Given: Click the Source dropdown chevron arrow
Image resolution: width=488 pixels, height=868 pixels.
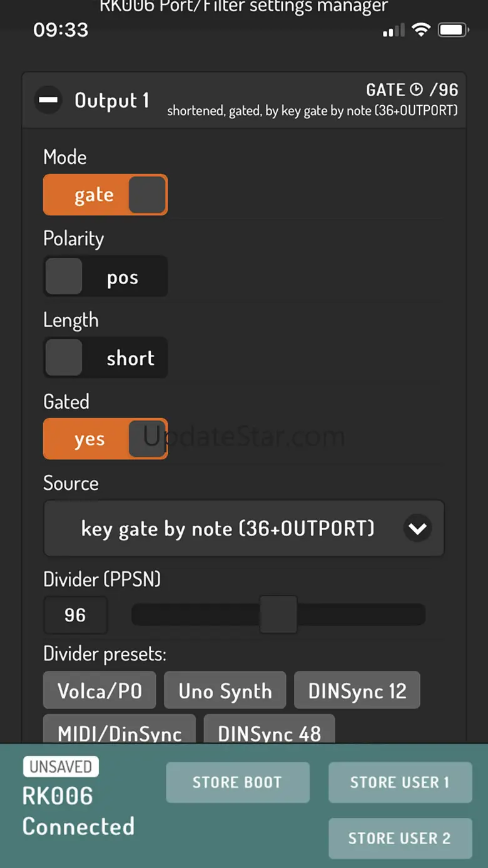Looking at the screenshot, I should 417,529.
